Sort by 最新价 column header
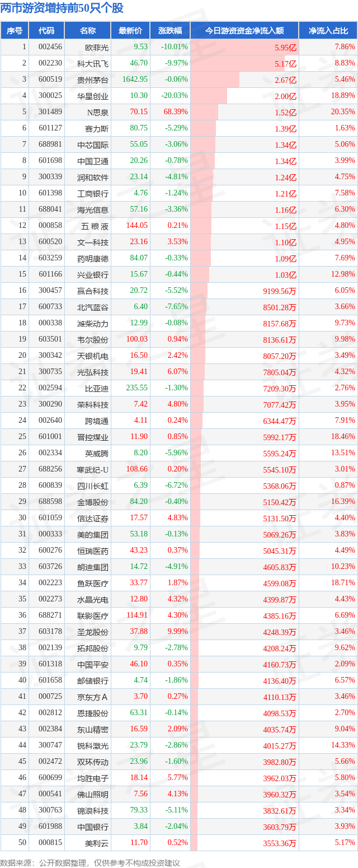This screenshot has height=868, width=358. point(130,31)
